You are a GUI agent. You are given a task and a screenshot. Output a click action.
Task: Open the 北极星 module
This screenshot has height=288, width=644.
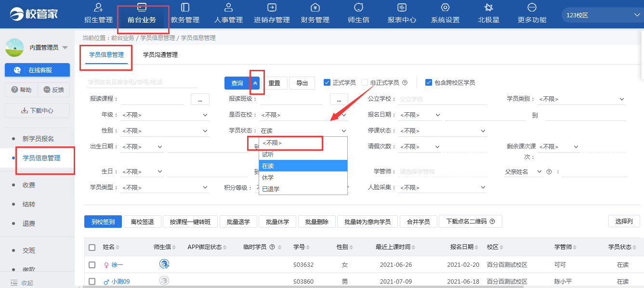pyautogui.click(x=488, y=13)
